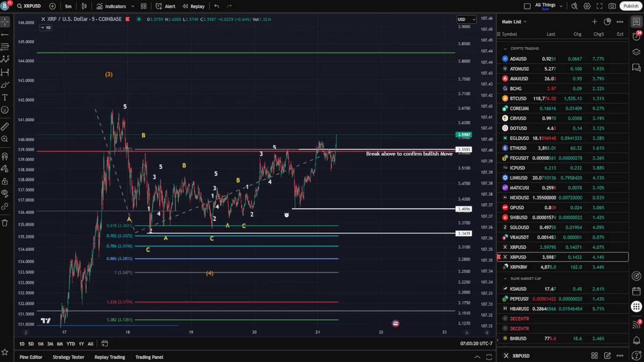This screenshot has width=644, height=362.
Task: Select ETHUSD in the watchlist
Action: (563, 148)
